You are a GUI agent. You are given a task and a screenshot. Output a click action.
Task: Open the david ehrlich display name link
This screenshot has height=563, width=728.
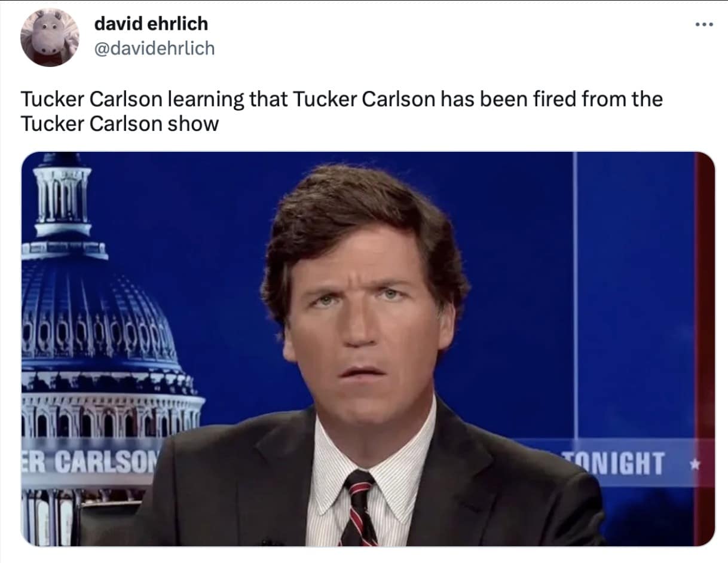(151, 24)
